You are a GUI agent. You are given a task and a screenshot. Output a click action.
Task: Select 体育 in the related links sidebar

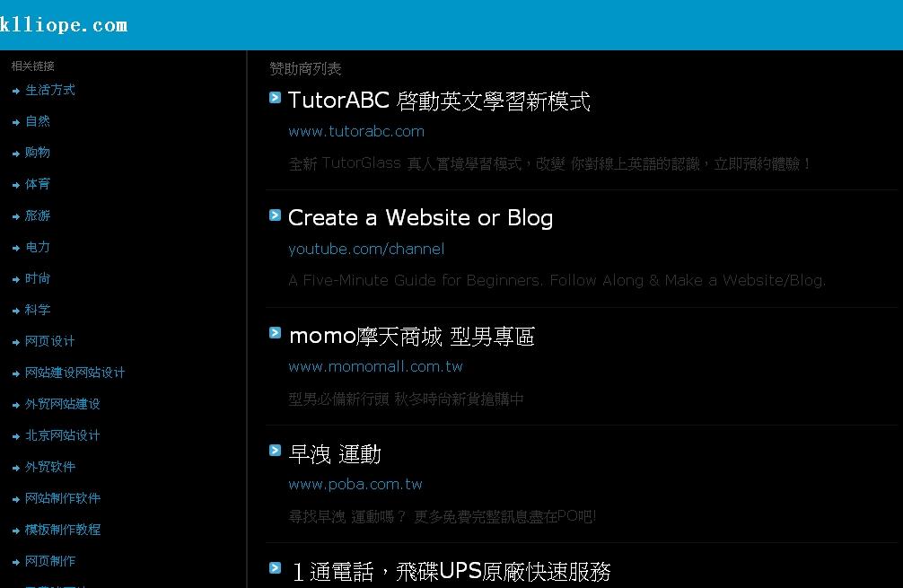pyautogui.click(x=38, y=184)
